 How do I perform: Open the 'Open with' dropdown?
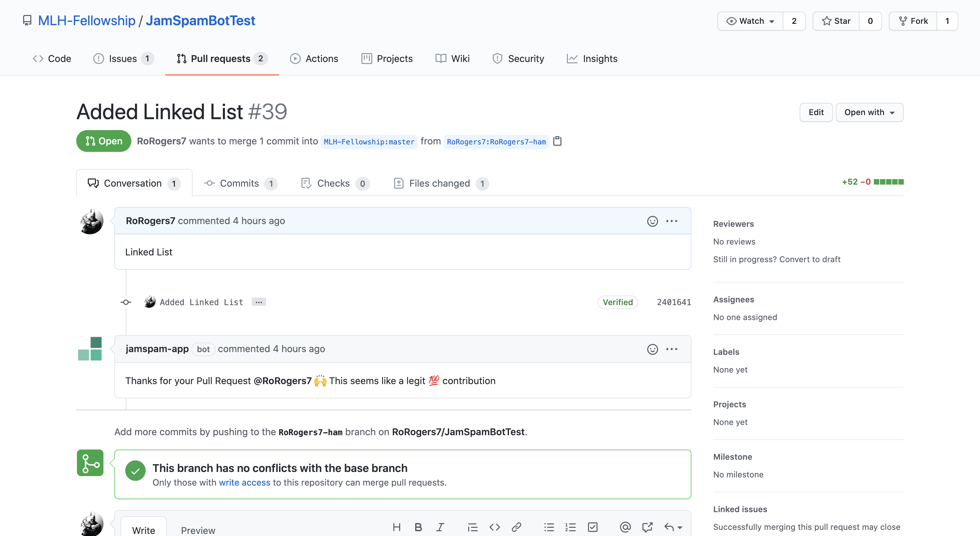coord(869,112)
